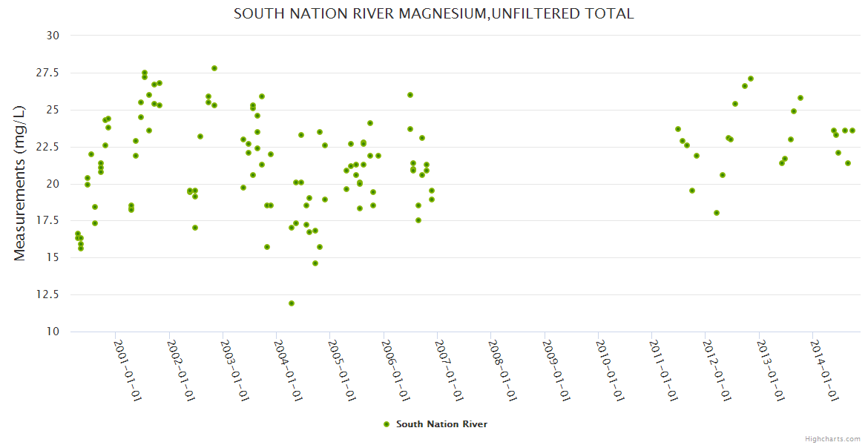868x445 pixels.
Task: Click the y-axis label 10
Action: pyautogui.click(x=53, y=332)
